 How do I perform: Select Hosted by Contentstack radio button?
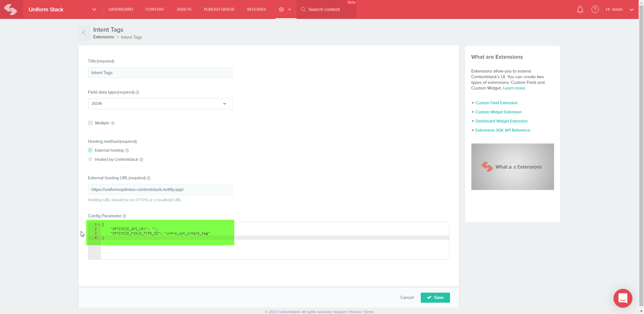pyautogui.click(x=90, y=159)
